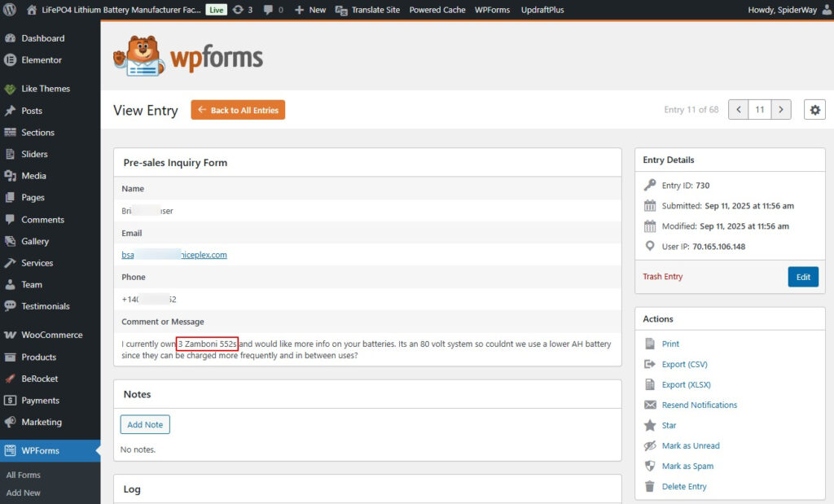Image resolution: width=834 pixels, height=504 pixels.
Task: Choose Export (CSV) action
Action: pos(684,364)
